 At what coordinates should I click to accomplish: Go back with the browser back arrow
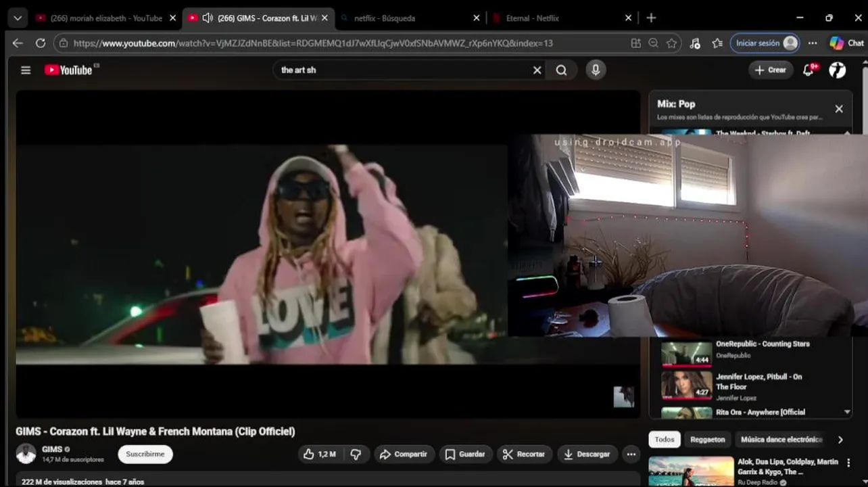pyautogui.click(x=18, y=43)
